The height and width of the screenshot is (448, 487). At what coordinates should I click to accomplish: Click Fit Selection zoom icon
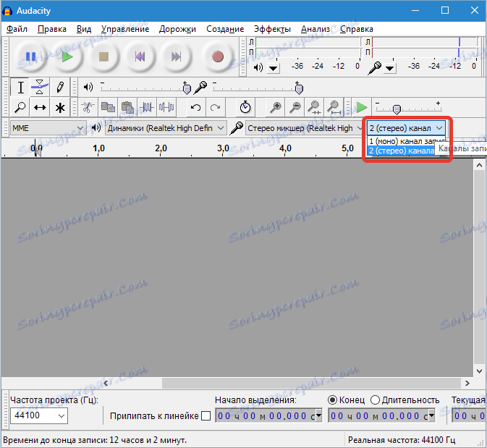tap(314, 108)
